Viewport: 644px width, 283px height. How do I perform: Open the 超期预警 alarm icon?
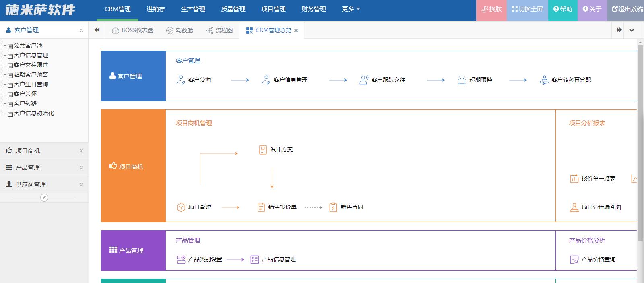462,80
